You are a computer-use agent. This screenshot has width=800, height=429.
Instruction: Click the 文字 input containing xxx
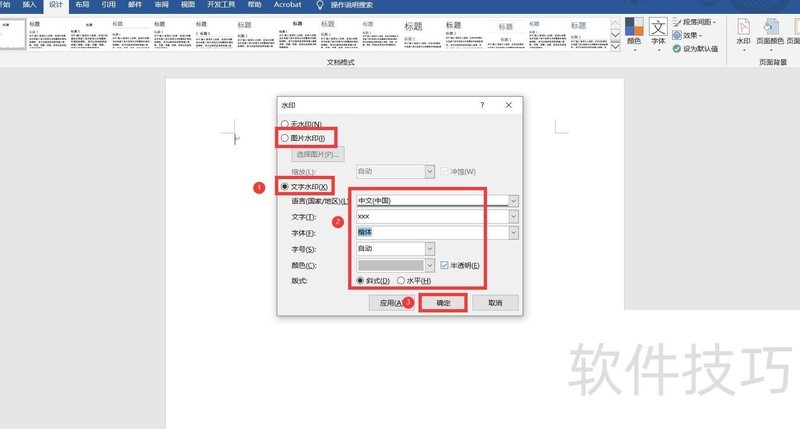[433, 217]
